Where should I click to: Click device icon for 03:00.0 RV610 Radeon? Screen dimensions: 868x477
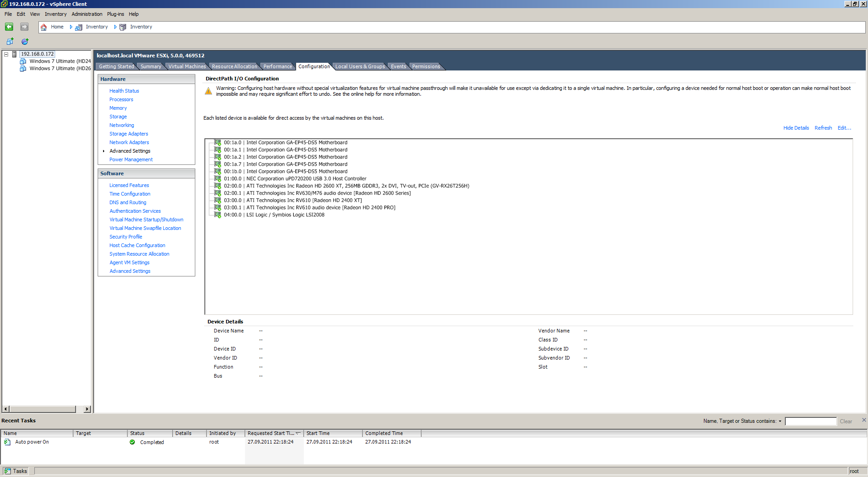click(218, 201)
